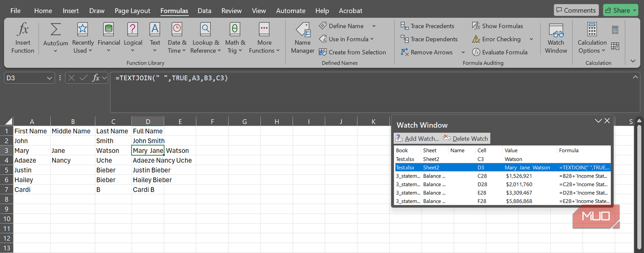644x253 pixels.
Task: Select the C28 watch entry row
Action: click(502, 176)
